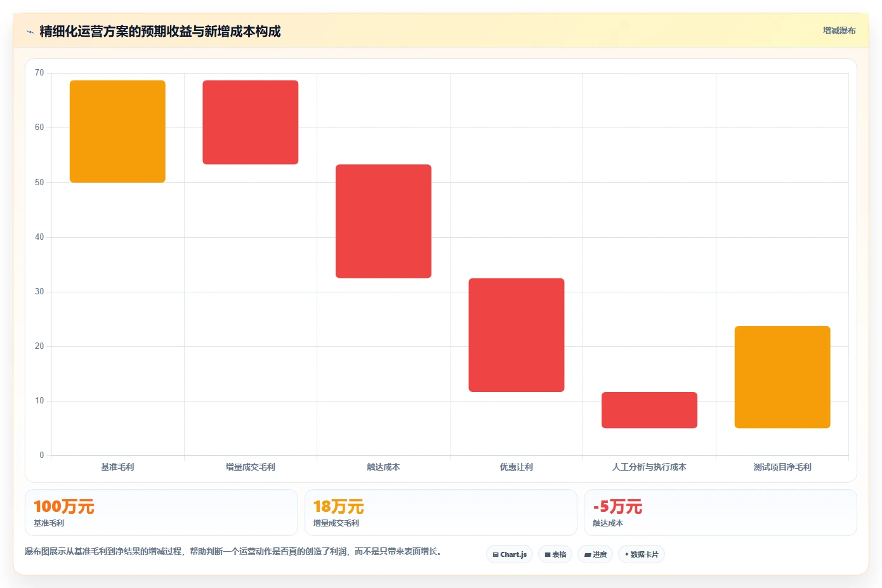This screenshot has width=882, height=588.
Task: Click the 增减瀑布 label in the header
Action: [839, 30]
